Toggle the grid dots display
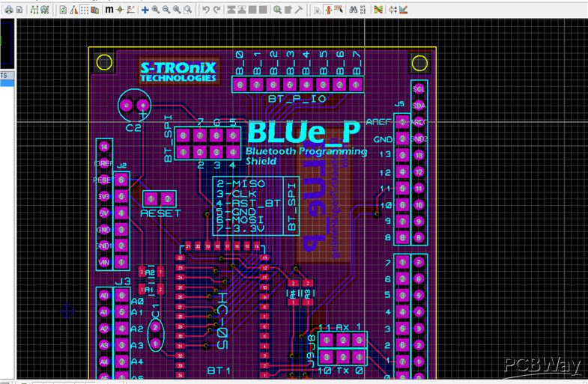The image size is (588, 384). (85, 10)
